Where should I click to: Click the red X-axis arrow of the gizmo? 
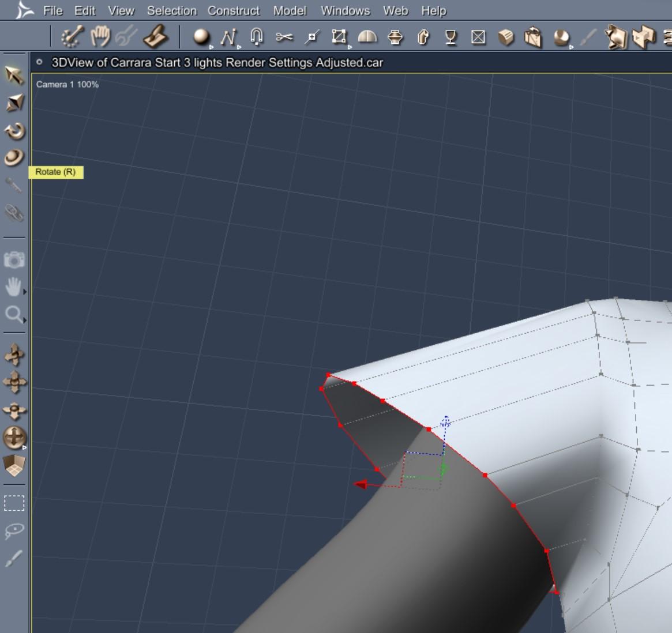(x=361, y=484)
